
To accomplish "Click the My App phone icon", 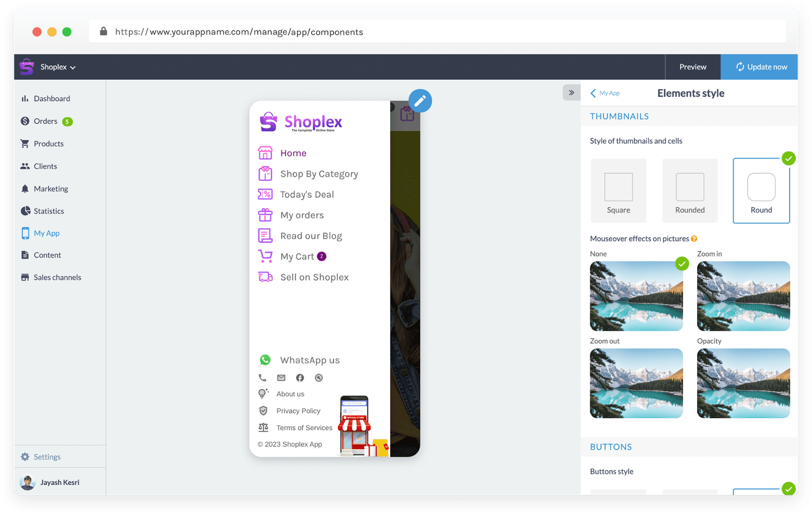I will 25,233.
